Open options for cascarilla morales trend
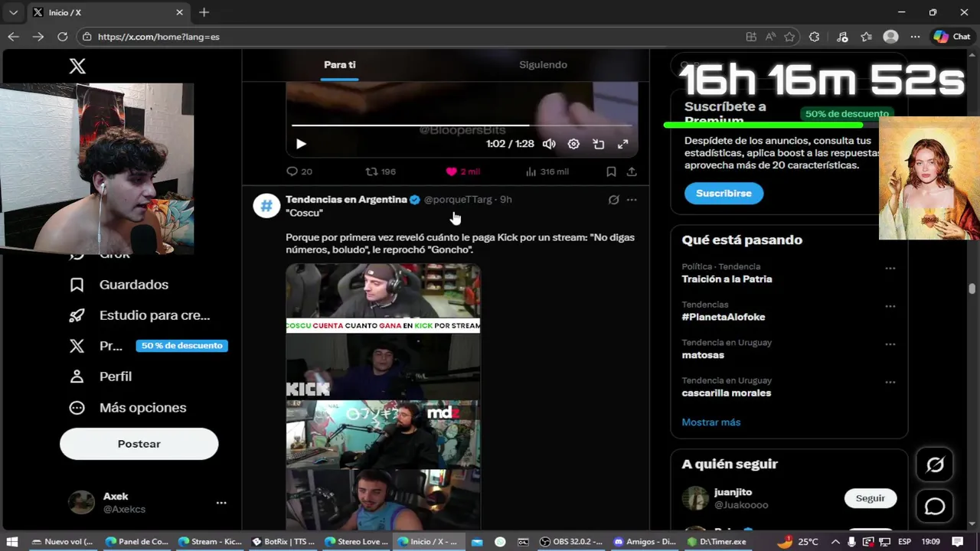 tap(890, 382)
